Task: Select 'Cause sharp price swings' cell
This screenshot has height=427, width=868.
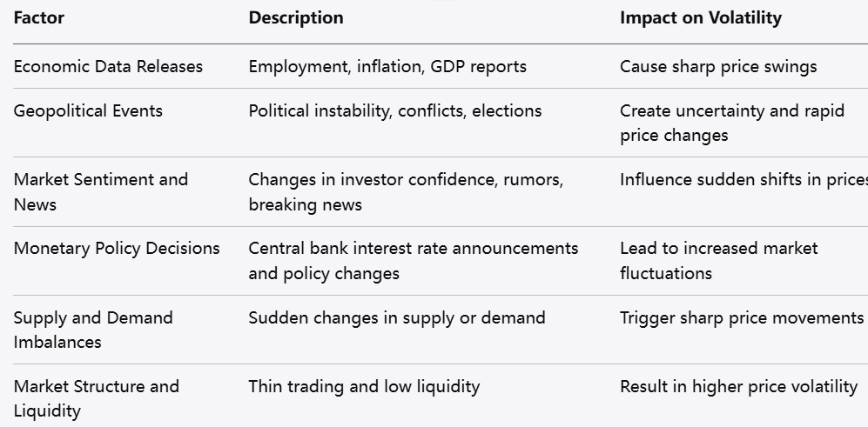Action: pyautogui.click(x=718, y=67)
